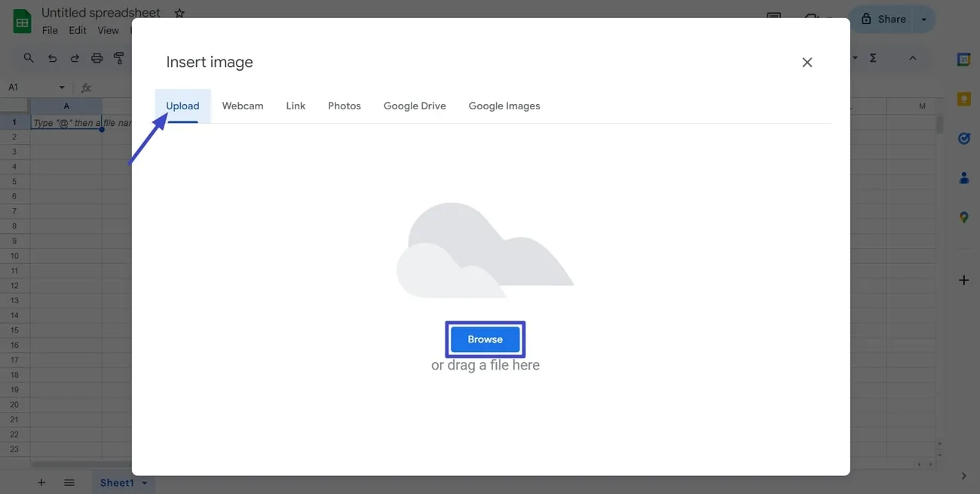
Task: Open Google Tasks side panel icon
Action: 963,139
